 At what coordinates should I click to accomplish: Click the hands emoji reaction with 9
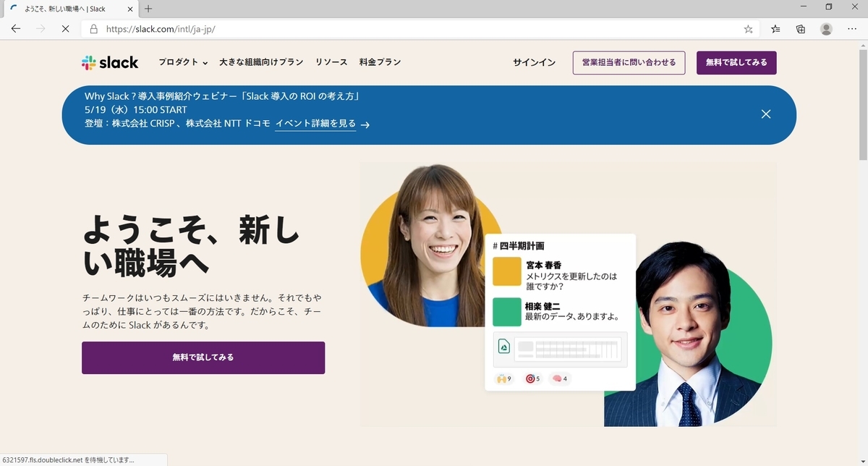pyautogui.click(x=503, y=378)
